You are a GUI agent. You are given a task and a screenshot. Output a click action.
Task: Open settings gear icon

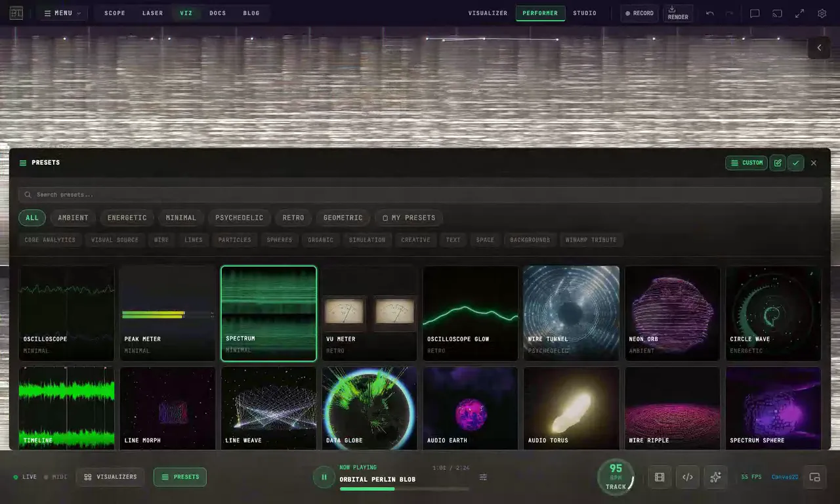click(x=822, y=13)
